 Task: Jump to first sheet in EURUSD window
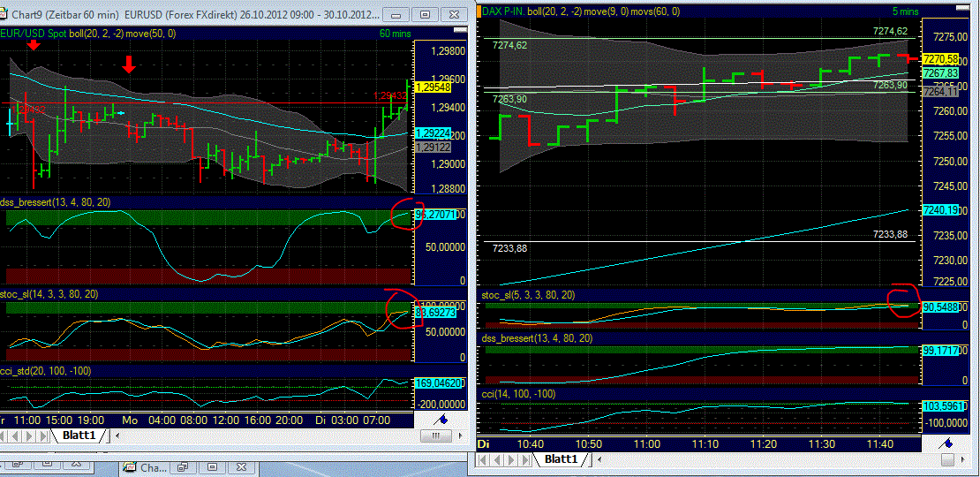point(4,435)
